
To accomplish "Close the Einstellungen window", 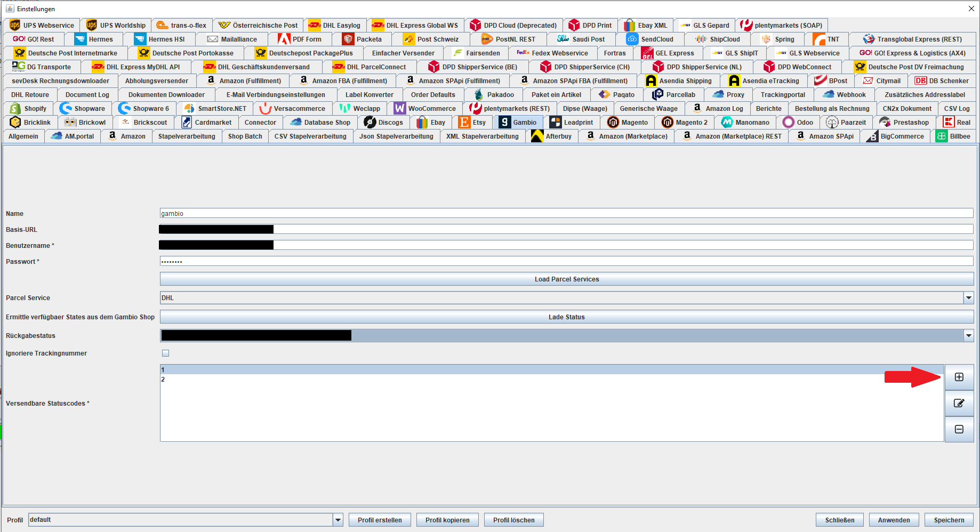I will (x=971, y=9).
